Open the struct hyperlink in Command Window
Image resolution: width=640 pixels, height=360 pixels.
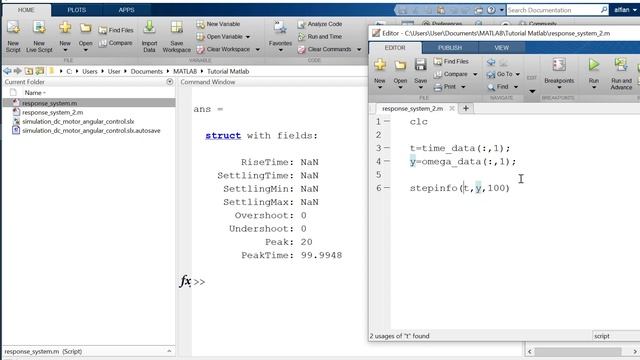tap(223, 136)
